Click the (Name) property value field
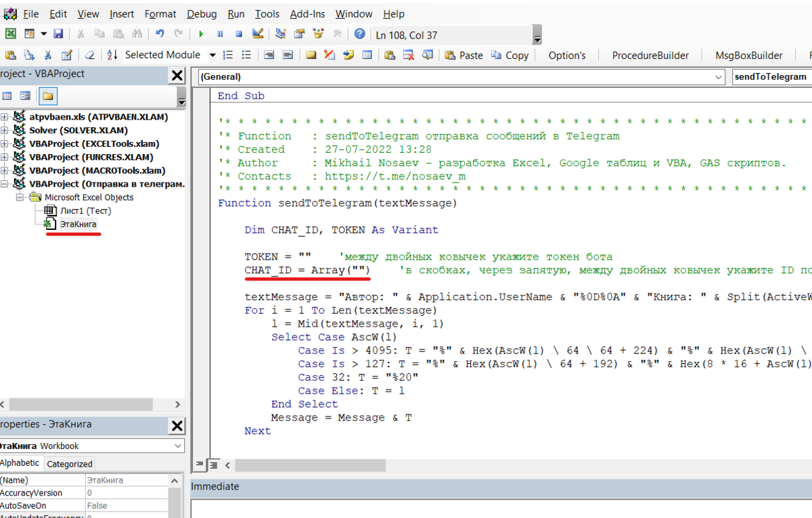Image resolution: width=812 pixels, height=518 pixels. 125,480
